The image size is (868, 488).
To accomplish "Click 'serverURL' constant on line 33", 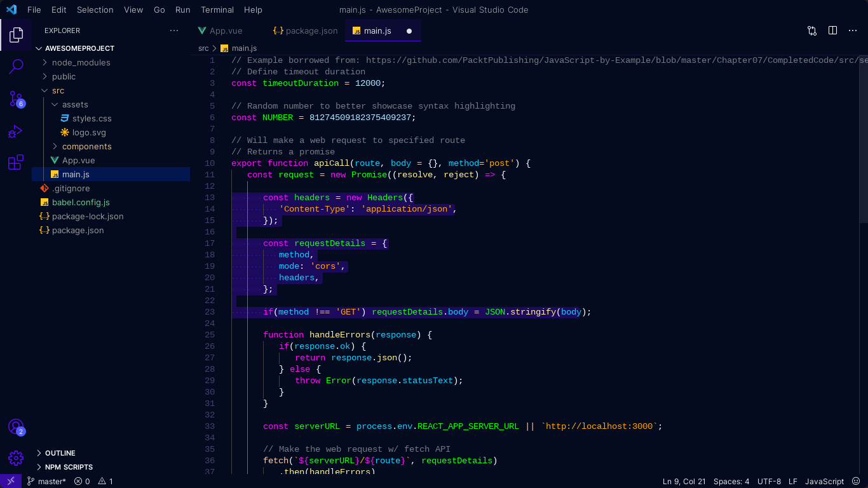I will 317,426.
